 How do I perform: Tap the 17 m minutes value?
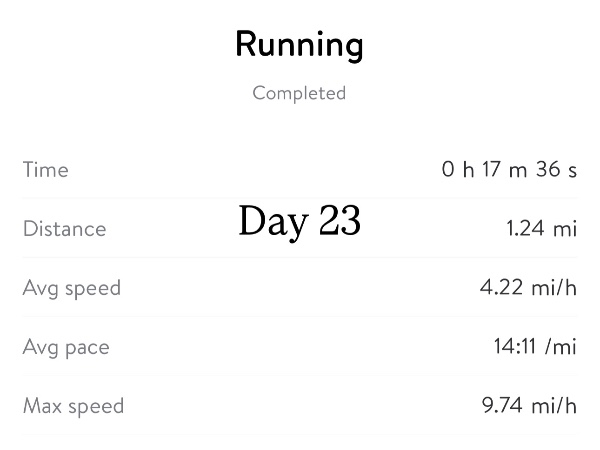(x=503, y=170)
